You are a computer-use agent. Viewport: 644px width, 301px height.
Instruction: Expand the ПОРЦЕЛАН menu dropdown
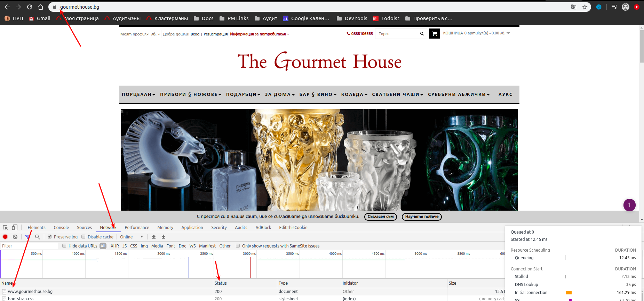click(x=138, y=95)
